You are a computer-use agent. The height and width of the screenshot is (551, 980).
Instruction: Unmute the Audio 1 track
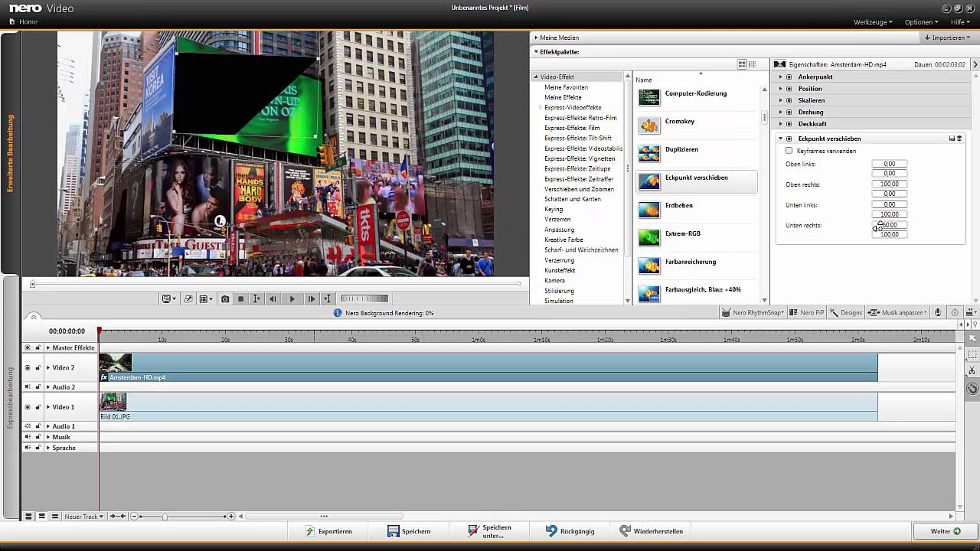pyautogui.click(x=28, y=426)
